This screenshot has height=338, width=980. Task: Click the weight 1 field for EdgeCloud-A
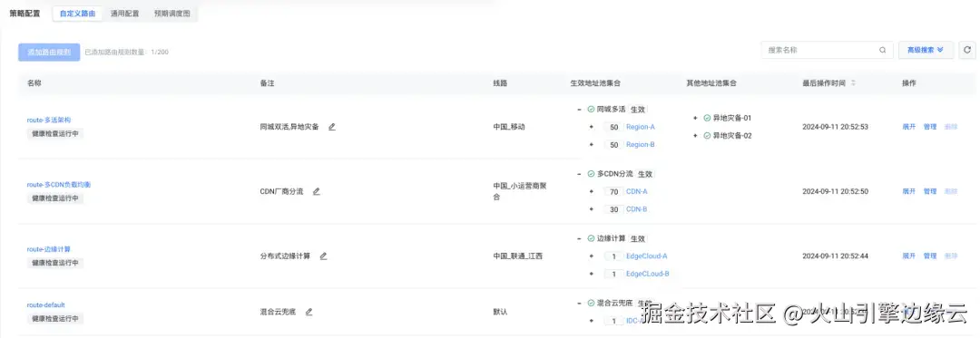point(613,256)
